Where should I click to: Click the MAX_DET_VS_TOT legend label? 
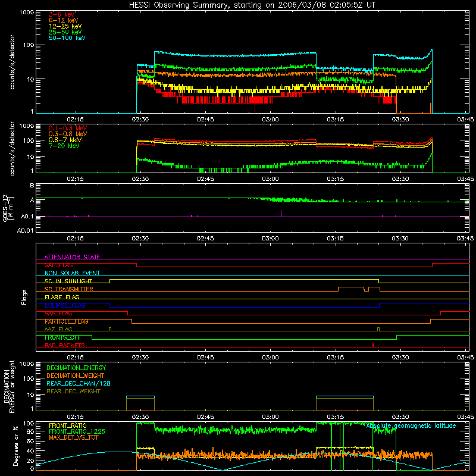tap(74, 437)
